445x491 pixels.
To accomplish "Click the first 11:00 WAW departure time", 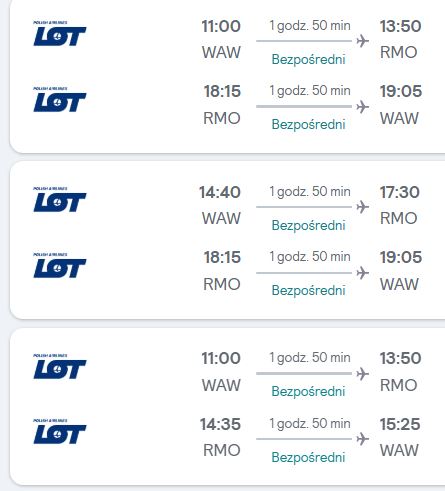I will coord(221,26).
